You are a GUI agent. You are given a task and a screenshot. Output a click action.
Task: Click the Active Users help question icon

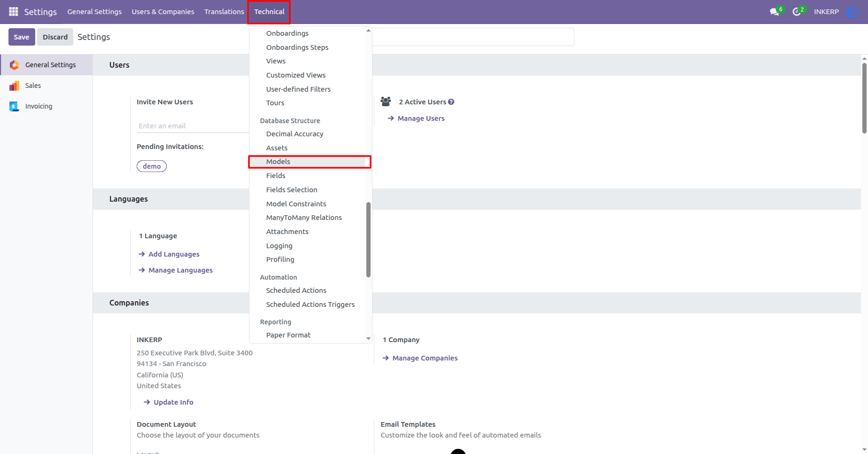tap(451, 102)
